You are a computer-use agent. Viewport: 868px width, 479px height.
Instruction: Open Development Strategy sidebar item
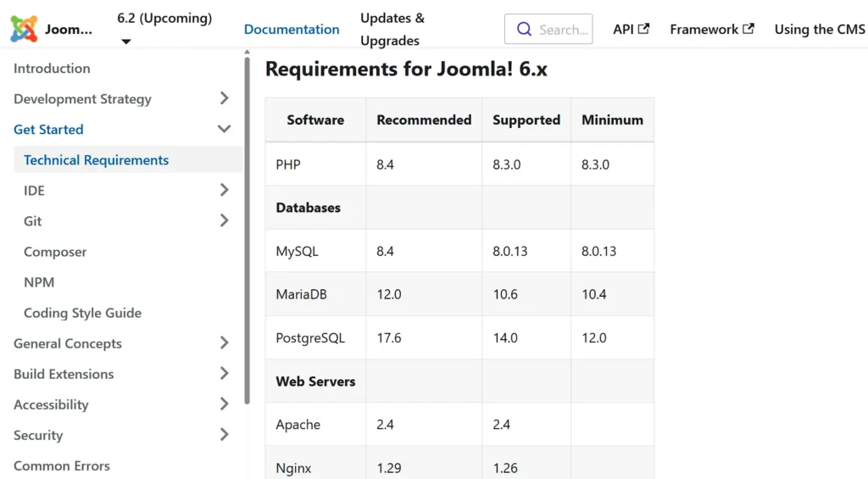coord(82,98)
